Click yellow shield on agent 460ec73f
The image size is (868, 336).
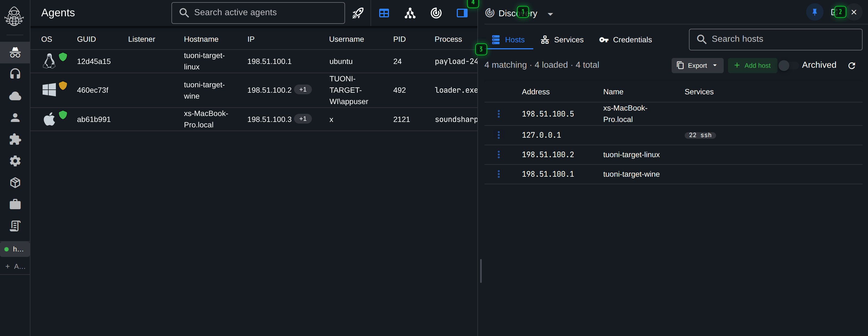pyautogui.click(x=63, y=86)
